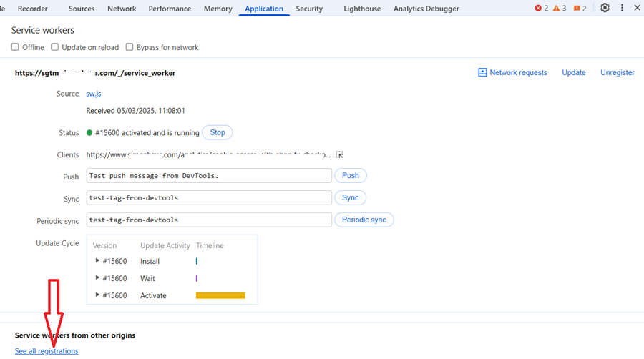Click the yellow Activate timeline bar
The width and height of the screenshot is (644, 359).
(220, 295)
